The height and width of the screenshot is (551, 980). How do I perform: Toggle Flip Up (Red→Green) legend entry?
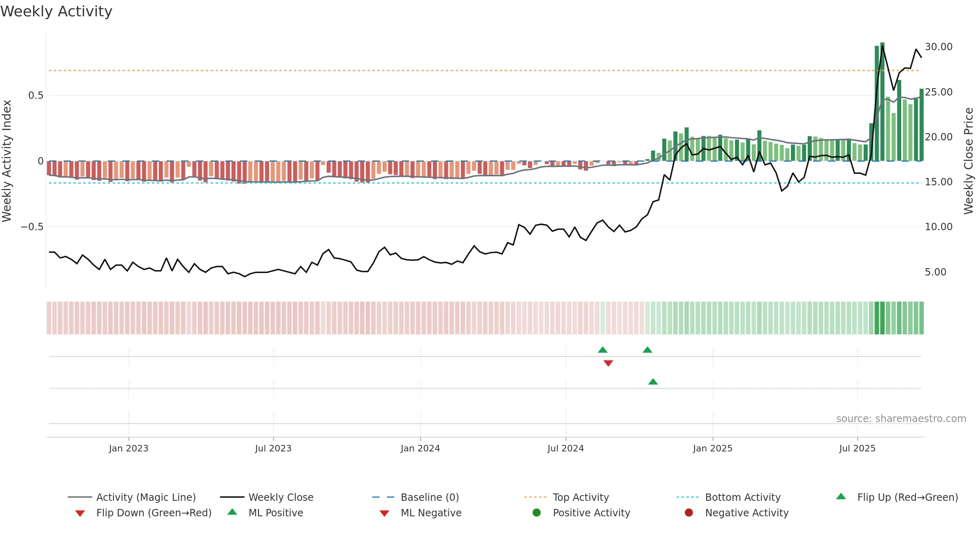click(x=897, y=497)
